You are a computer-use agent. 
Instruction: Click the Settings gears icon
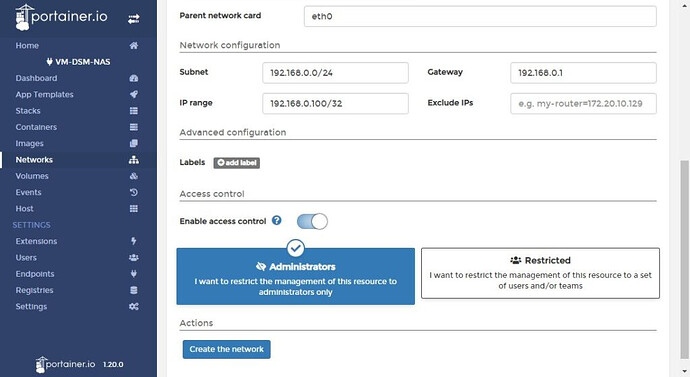coord(134,307)
